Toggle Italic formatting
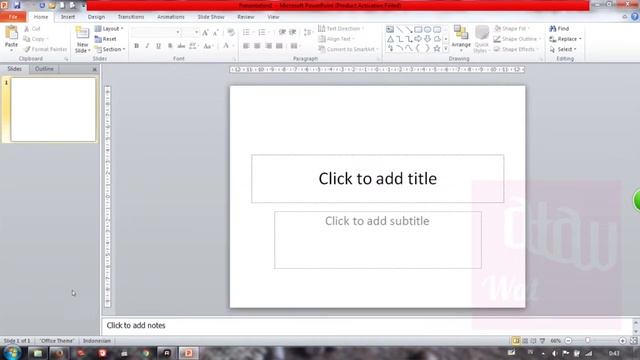 (x=147, y=46)
